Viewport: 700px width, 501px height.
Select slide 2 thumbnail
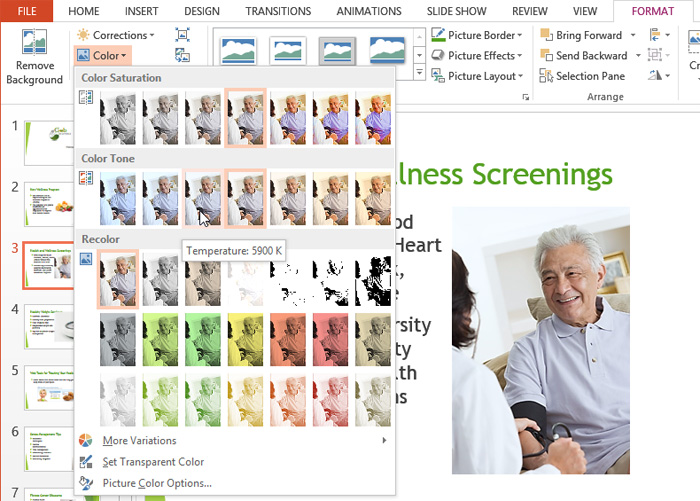(49, 204)
